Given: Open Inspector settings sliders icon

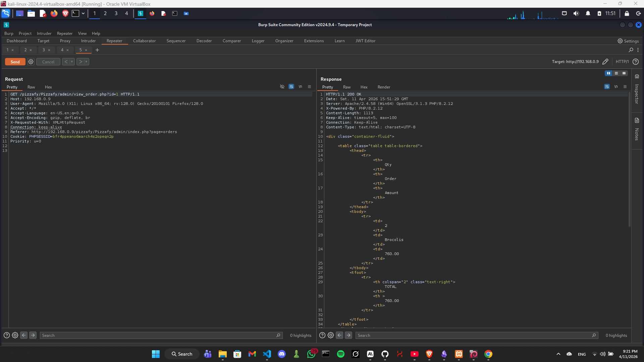Looking at the screenshot, I should pyautogui.click(x=637, y=76).
